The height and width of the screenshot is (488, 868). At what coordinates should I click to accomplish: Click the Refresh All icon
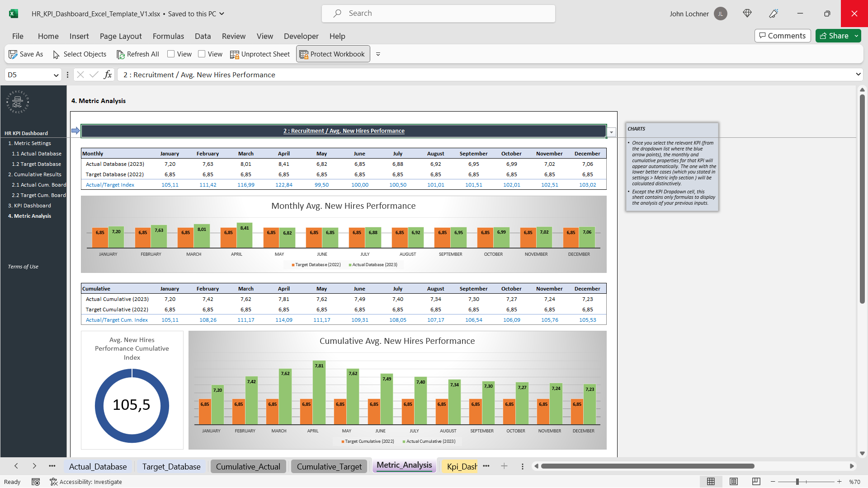121,54
